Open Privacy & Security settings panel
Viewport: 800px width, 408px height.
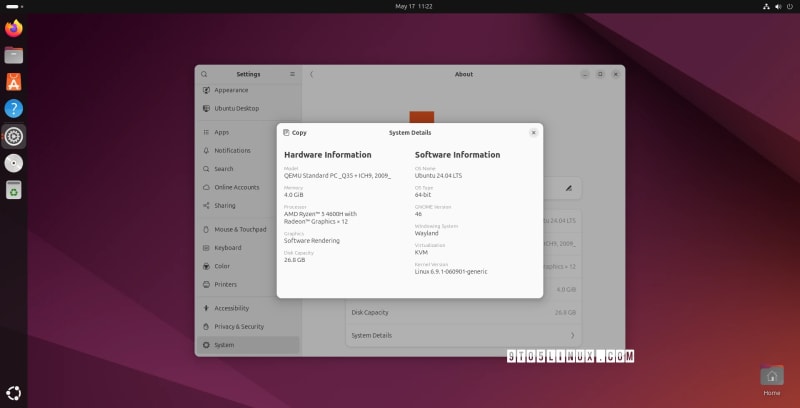[238, 326]
